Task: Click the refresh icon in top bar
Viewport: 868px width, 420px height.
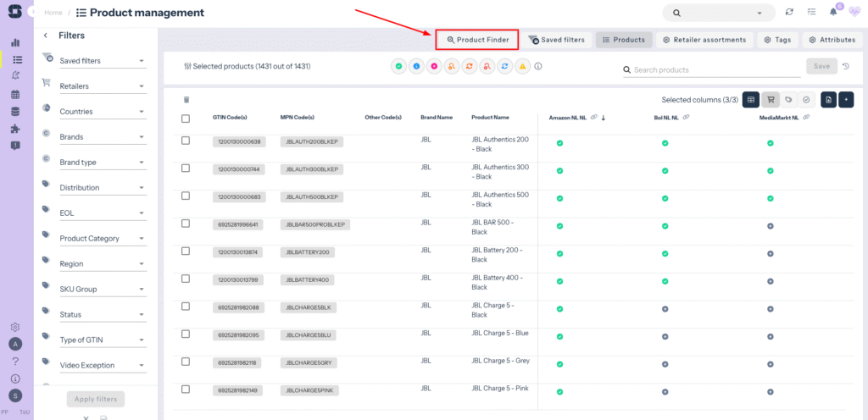Action: coord(789,13)
